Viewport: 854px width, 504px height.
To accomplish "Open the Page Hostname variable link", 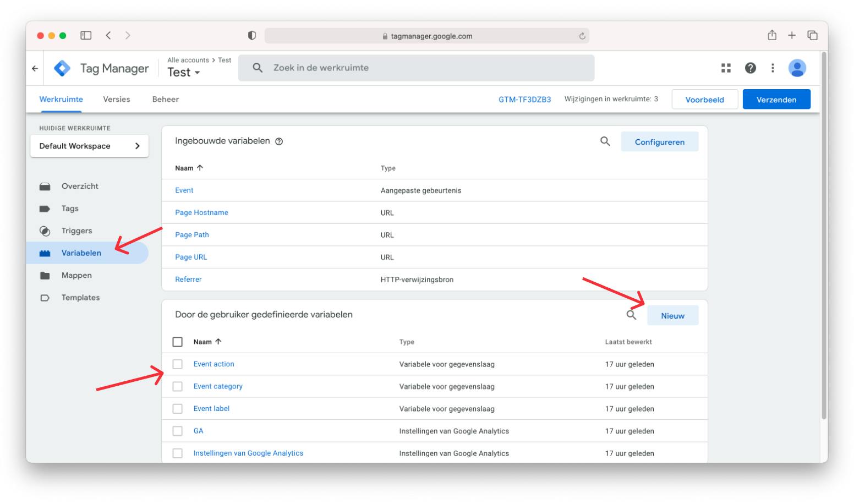I will [201, 212].
